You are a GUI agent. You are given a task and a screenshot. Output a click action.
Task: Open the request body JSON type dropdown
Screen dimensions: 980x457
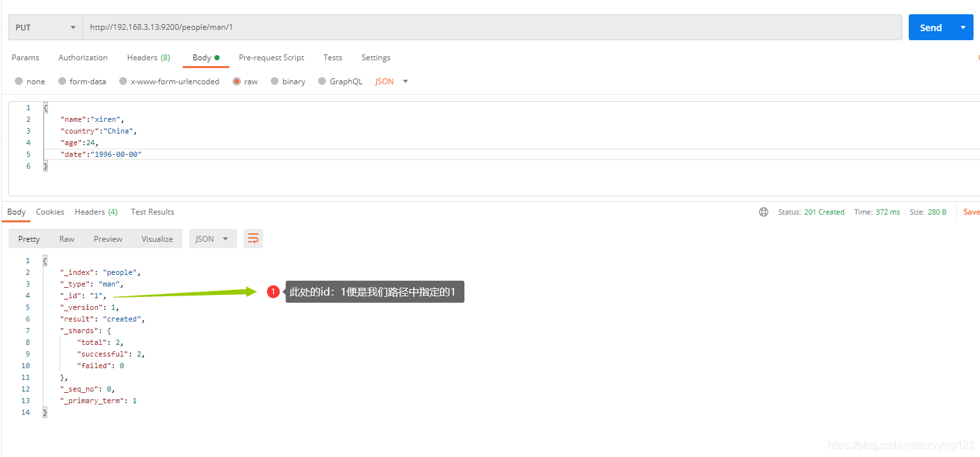coord(392,82)
